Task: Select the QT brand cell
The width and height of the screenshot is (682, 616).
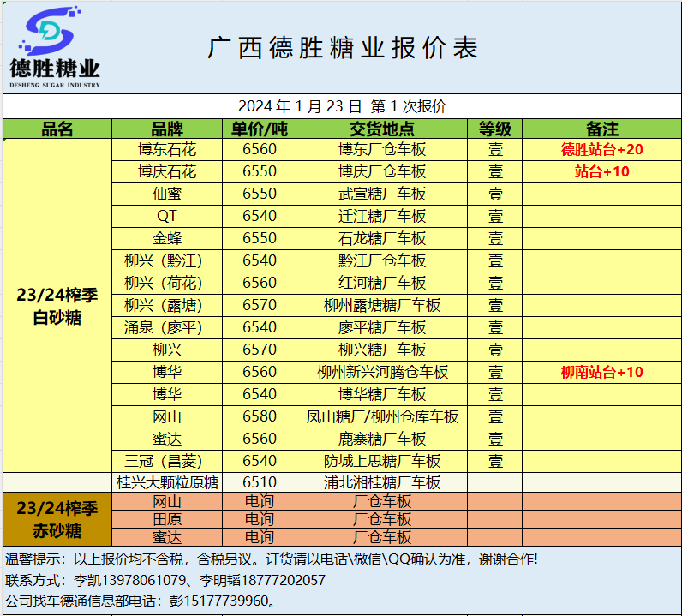Action: coord(167,216)
